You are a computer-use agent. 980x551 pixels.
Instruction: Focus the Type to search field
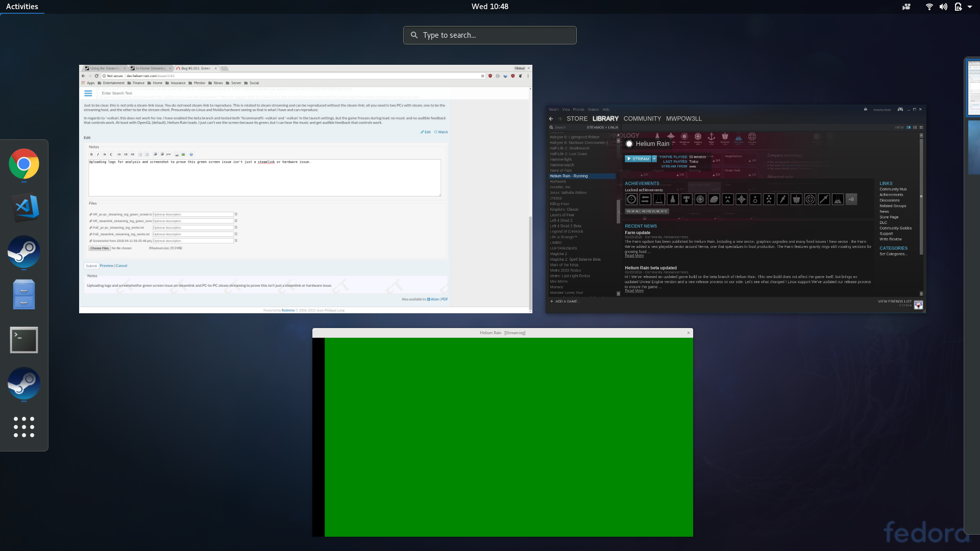point(490,35)
